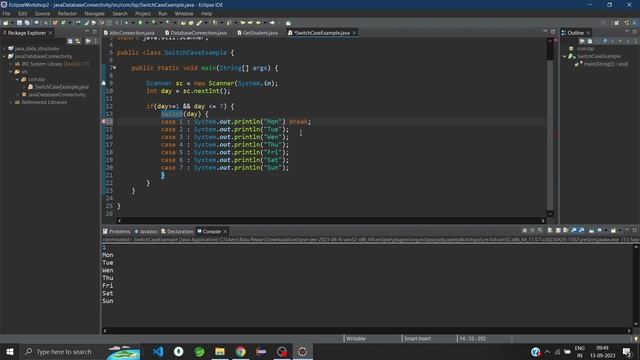This screenshot has height=360, width=640.
Task: Click the taskbar search box
Action: click(80, 351)
